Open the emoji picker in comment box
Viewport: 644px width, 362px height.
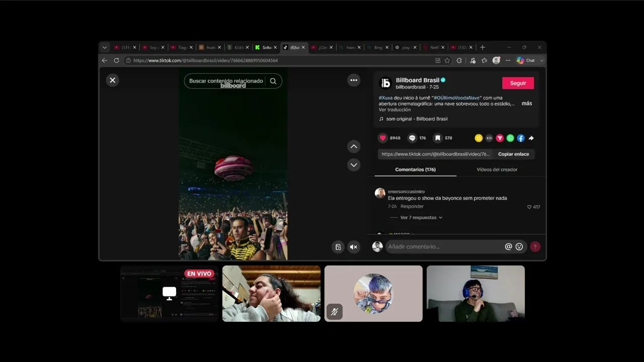click(x=519, y=246)
